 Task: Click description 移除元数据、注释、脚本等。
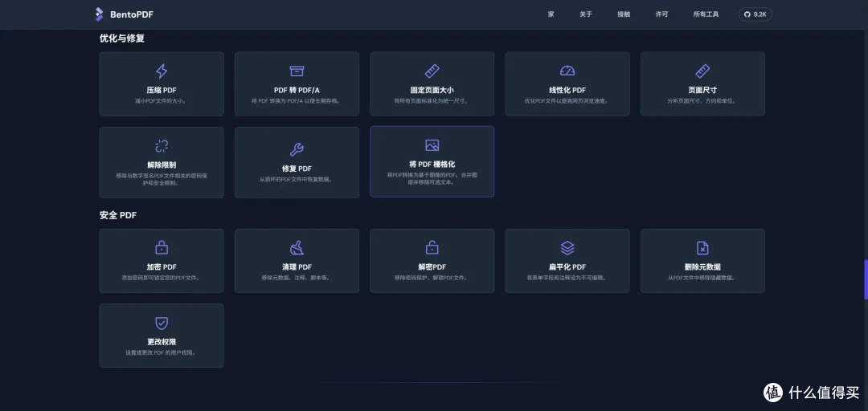(x=297, y=278)
